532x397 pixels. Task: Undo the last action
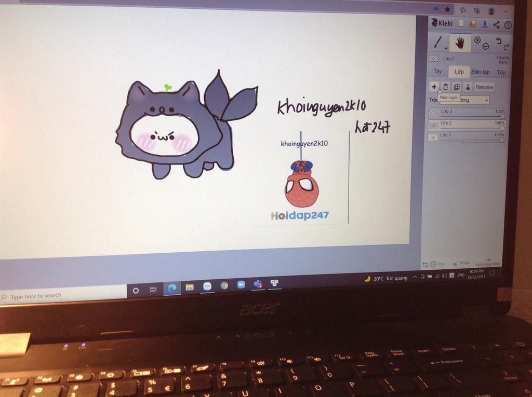point(498,40)
